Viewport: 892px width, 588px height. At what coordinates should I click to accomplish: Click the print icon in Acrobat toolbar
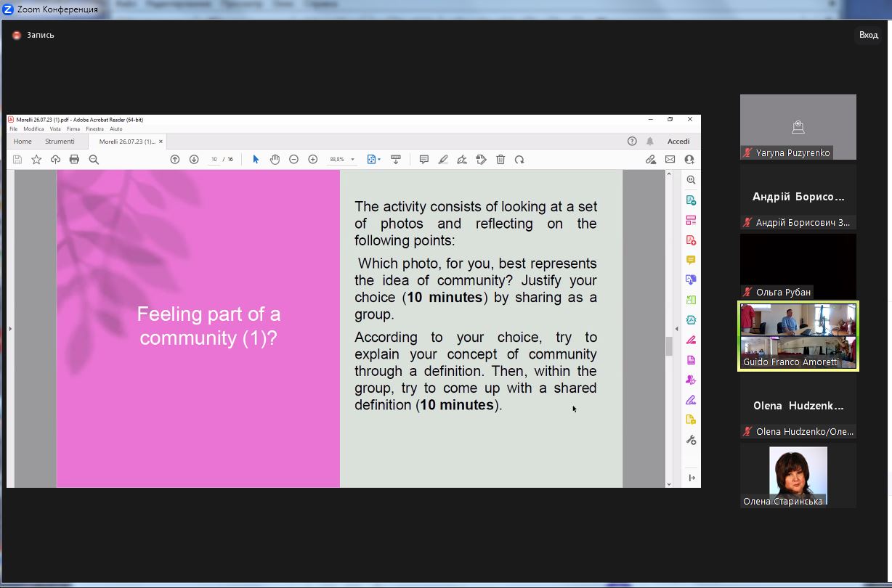[74, 160]
